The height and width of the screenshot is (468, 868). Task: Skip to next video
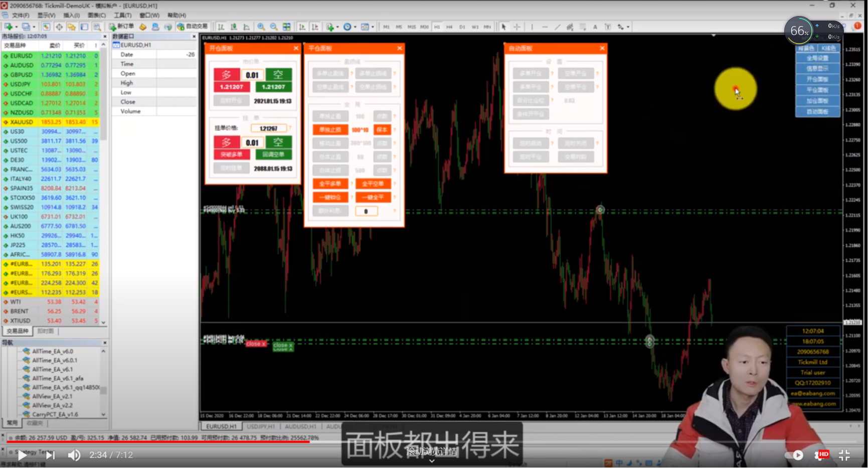pyautogui.click(x=50, y=455)
